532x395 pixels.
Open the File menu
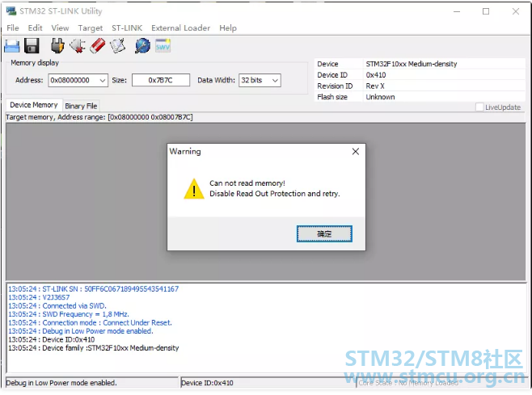13,27
